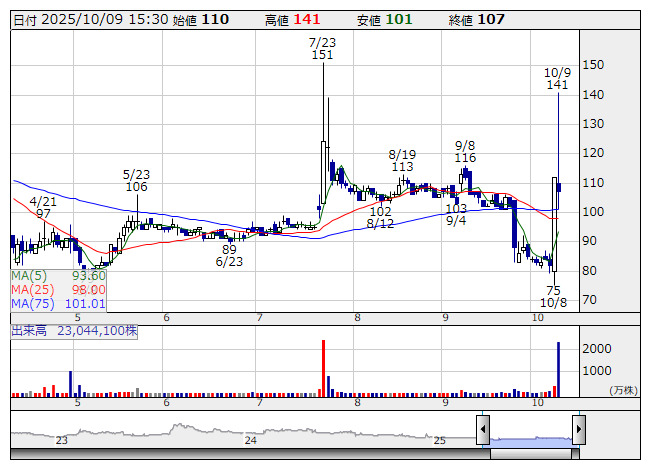This screenshot has width=653, height=470.
Task: Click the (万株) volume unit label
Action: pos(623,390)
